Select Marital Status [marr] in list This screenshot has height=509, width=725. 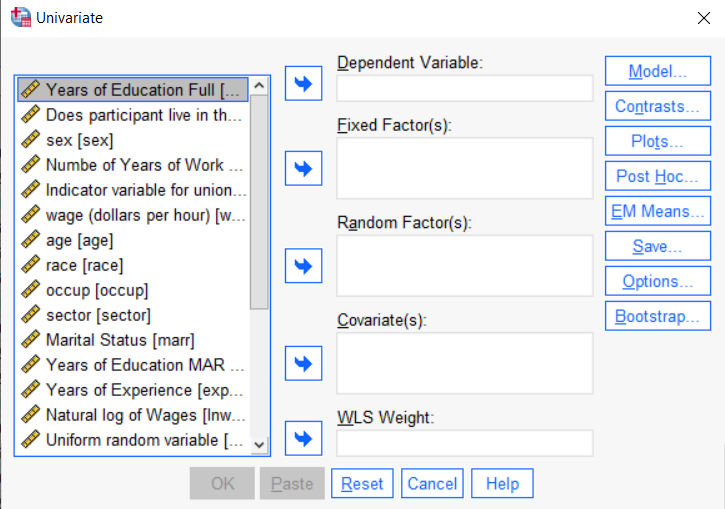point(134,340)
